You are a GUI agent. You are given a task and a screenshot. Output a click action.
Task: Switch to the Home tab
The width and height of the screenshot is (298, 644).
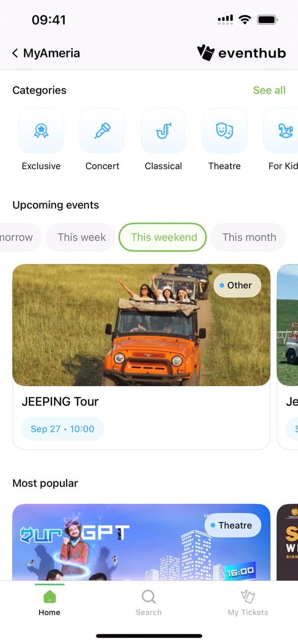click(49, 603)
